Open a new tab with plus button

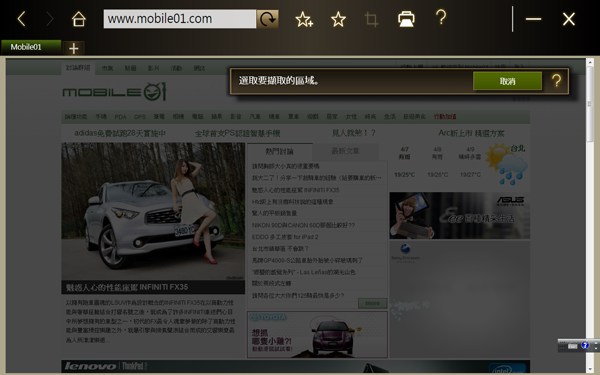[x=73, y=48]
